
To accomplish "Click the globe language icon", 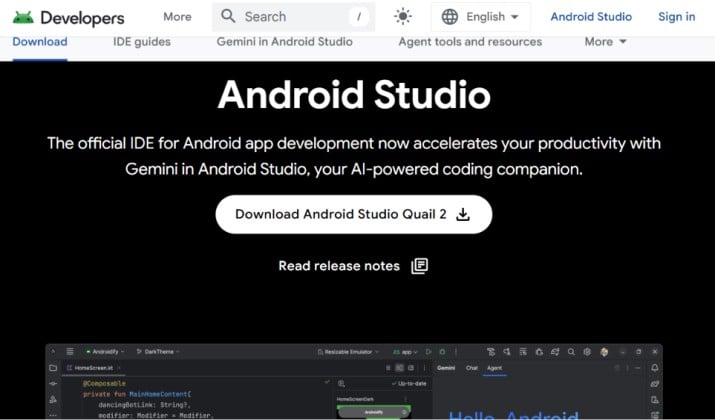I will click(450, 17).
